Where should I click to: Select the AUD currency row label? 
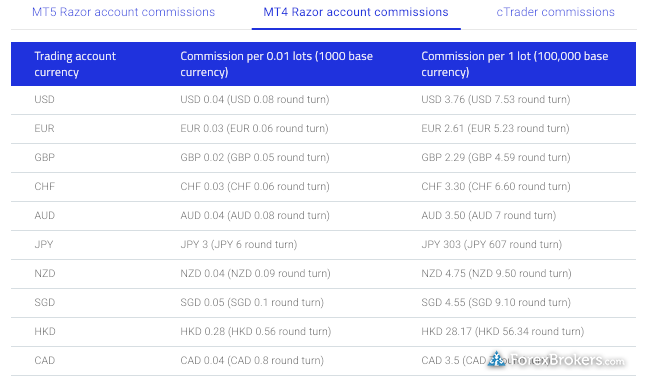coord(44,215)
